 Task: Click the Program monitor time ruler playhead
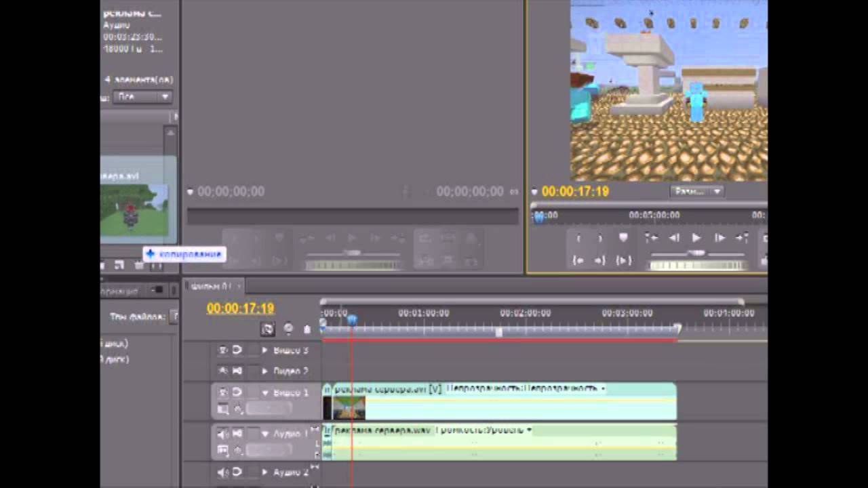[x=538, y=216]
